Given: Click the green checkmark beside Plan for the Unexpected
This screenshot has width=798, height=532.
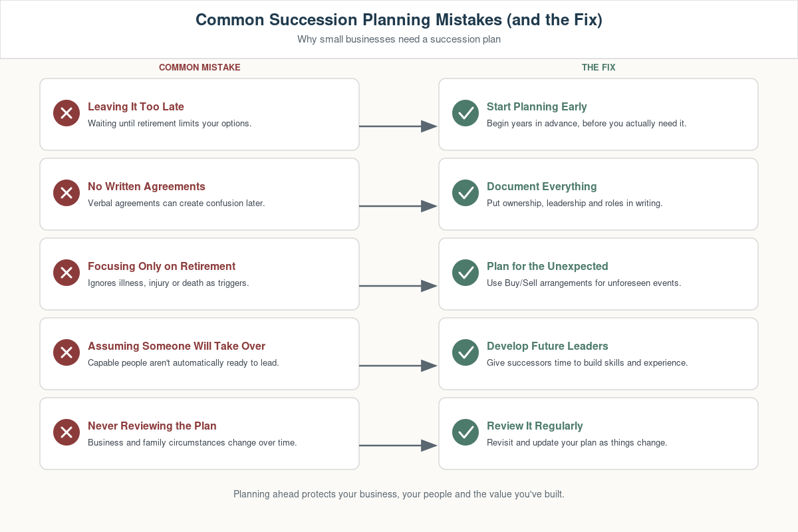Looking at the screenshot, I should (x=465, y=273).
